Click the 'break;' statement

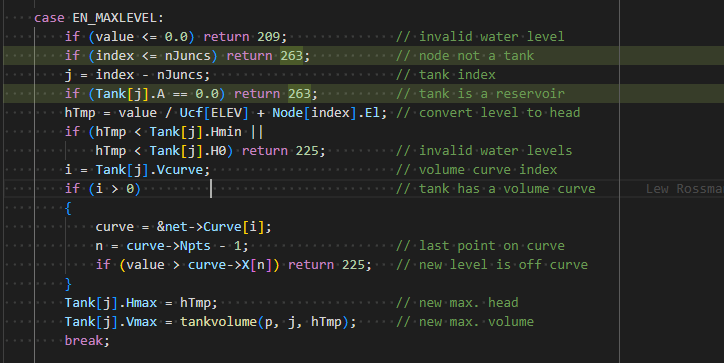pyautogui.click(x=88, y=340)
